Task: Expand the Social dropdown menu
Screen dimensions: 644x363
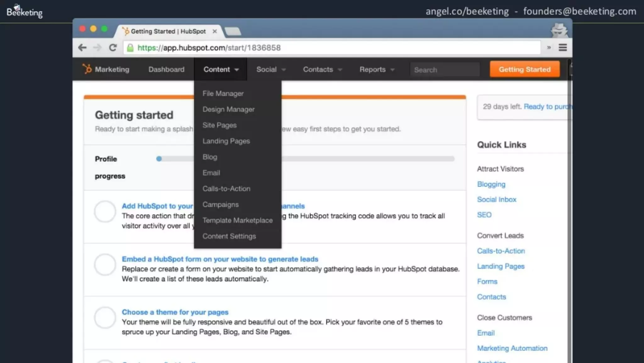Action: (271, 69)
